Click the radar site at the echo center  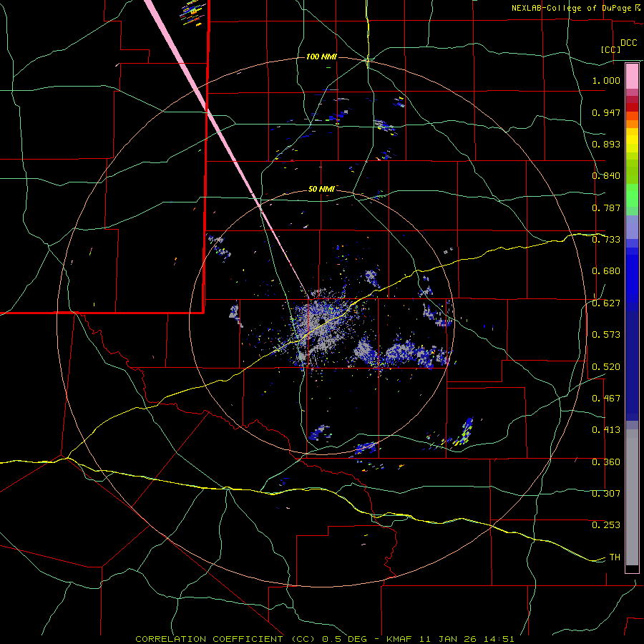point(321,321)
